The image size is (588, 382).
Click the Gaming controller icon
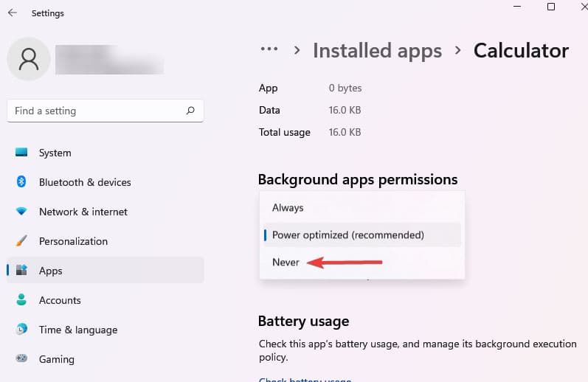click(21, 359)
